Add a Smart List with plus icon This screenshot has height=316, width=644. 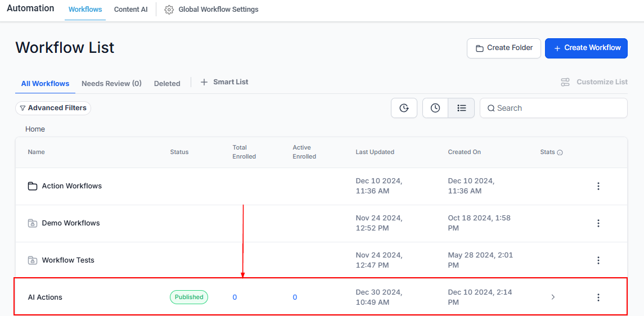[x=204, y=82]
